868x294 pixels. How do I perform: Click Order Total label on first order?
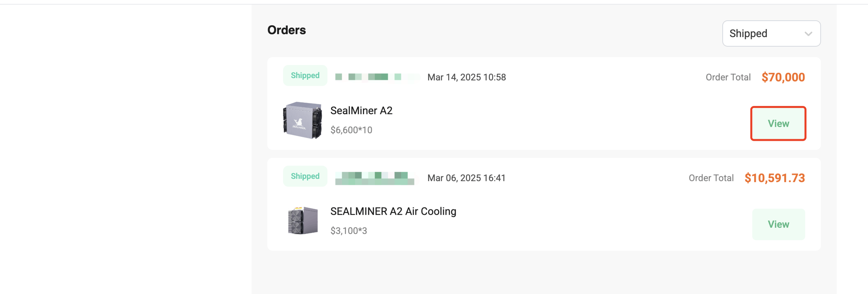pos(728,77)
